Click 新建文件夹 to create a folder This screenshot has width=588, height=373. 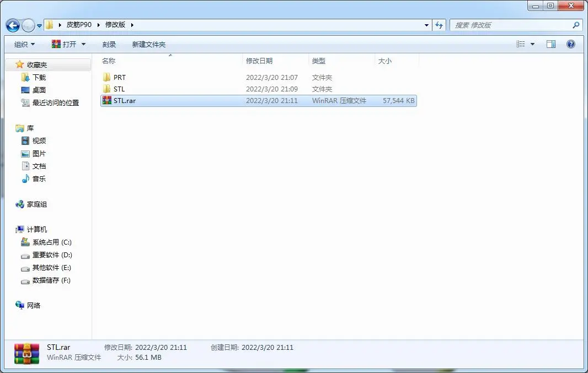pos(149,44)
